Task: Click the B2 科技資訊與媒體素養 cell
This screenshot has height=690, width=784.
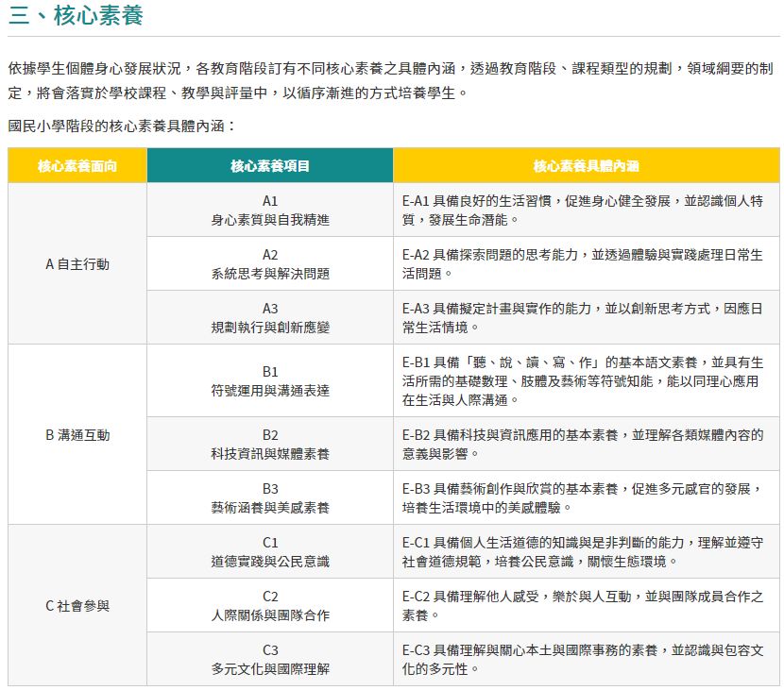Action: (x=270, y=445)
